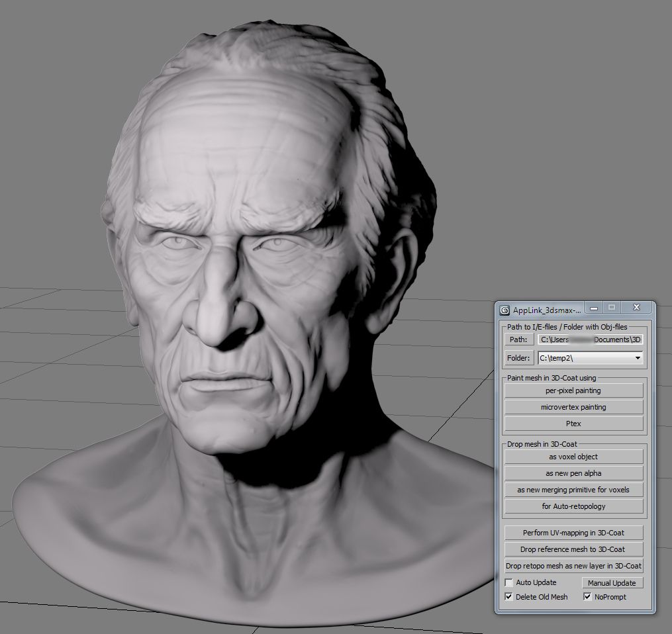Drop reference mesh to 3D-Coat
Screen dimensions: 672x634
tap(573, 549)
